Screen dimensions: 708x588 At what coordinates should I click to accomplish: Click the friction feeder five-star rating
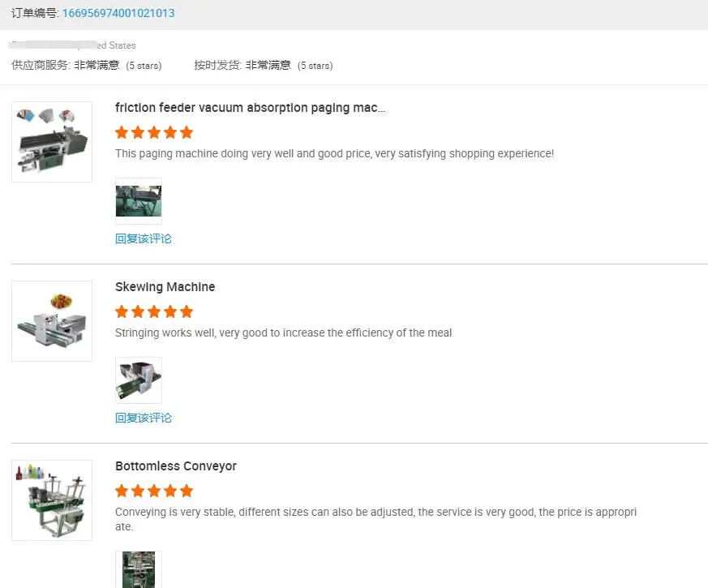[x=154, y=132]
